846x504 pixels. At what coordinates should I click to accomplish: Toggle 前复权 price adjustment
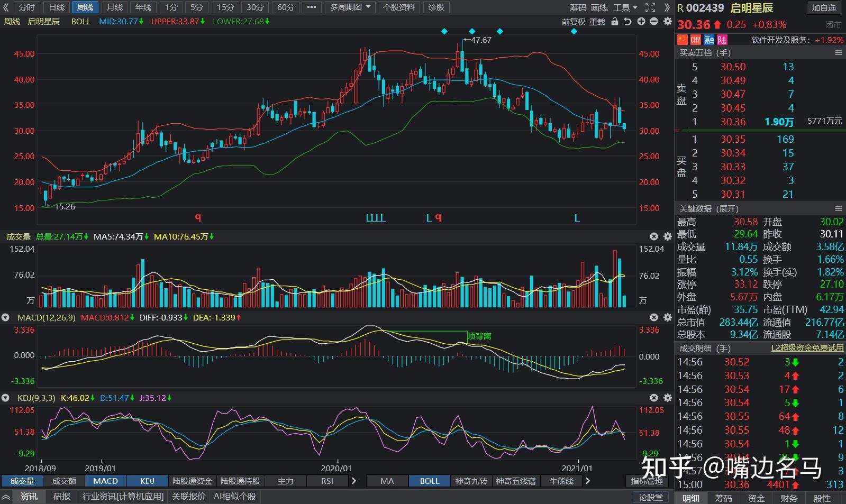pyautogui.click(x=574, y=22)
